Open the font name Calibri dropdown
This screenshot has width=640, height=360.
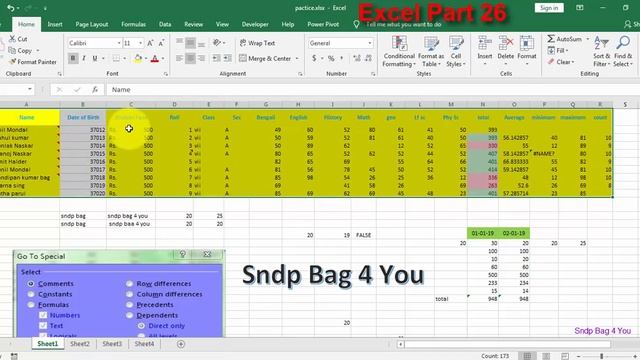coord(119,43)
